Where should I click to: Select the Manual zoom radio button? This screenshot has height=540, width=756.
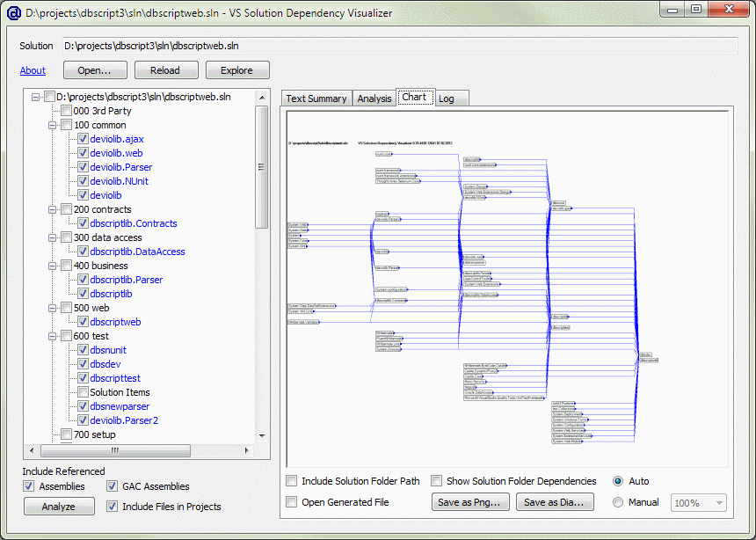pos(618,502)
